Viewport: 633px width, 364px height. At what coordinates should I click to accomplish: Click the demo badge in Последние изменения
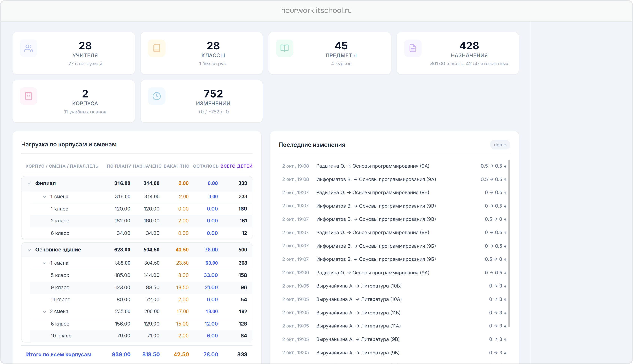click(x=500, y=145)
